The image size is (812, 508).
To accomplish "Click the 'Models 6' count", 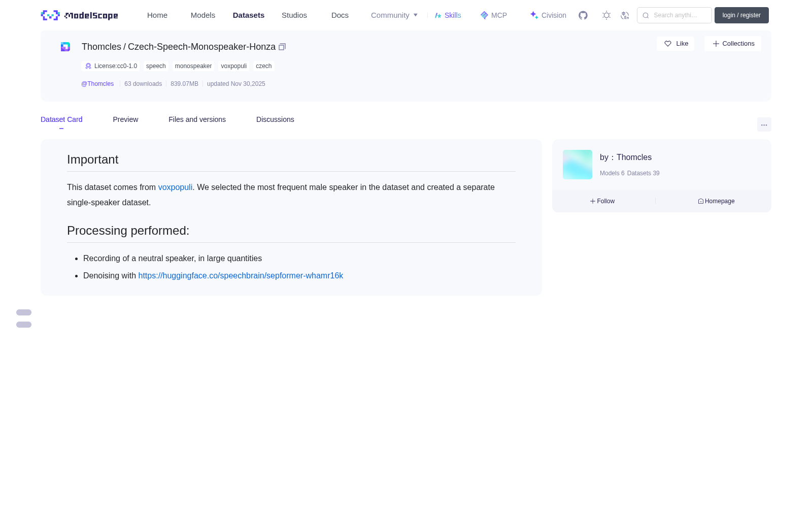I will 612,173.
